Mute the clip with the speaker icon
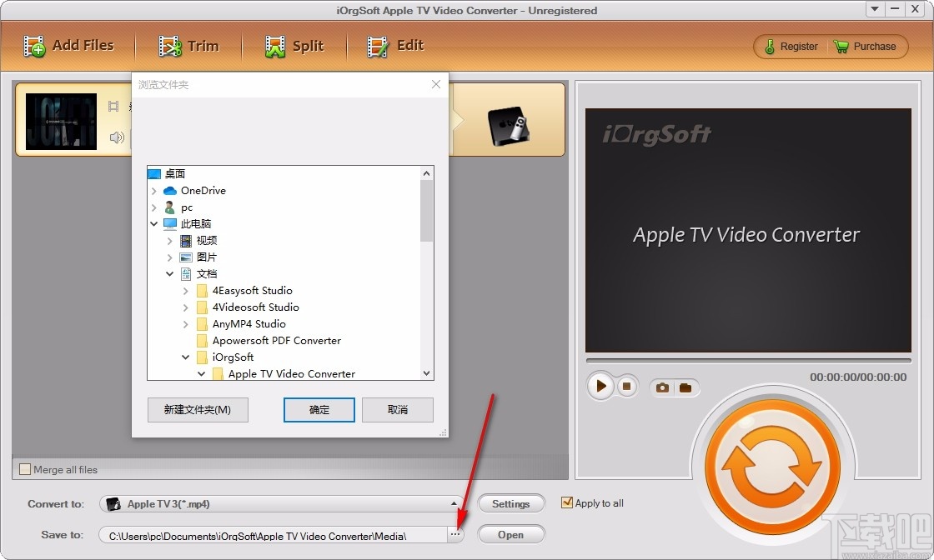The image size is (934, 560). click(117, 137)
